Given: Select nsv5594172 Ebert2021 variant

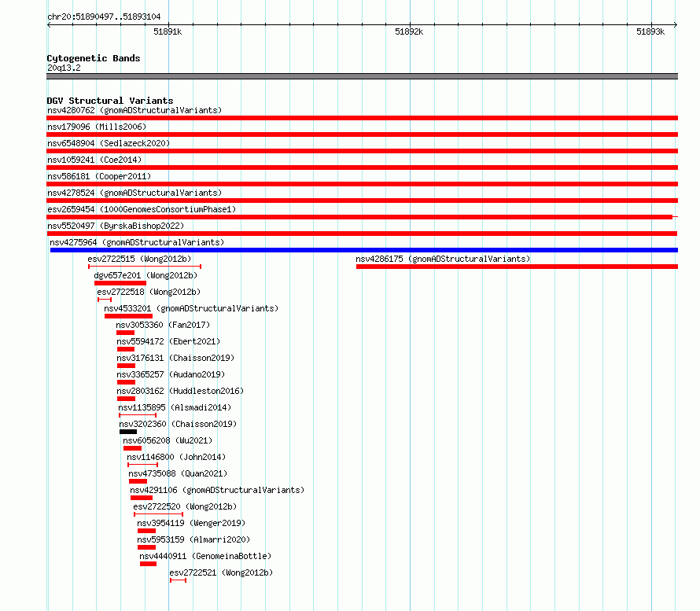Looking at the screenshot, I should coord(168,341).
